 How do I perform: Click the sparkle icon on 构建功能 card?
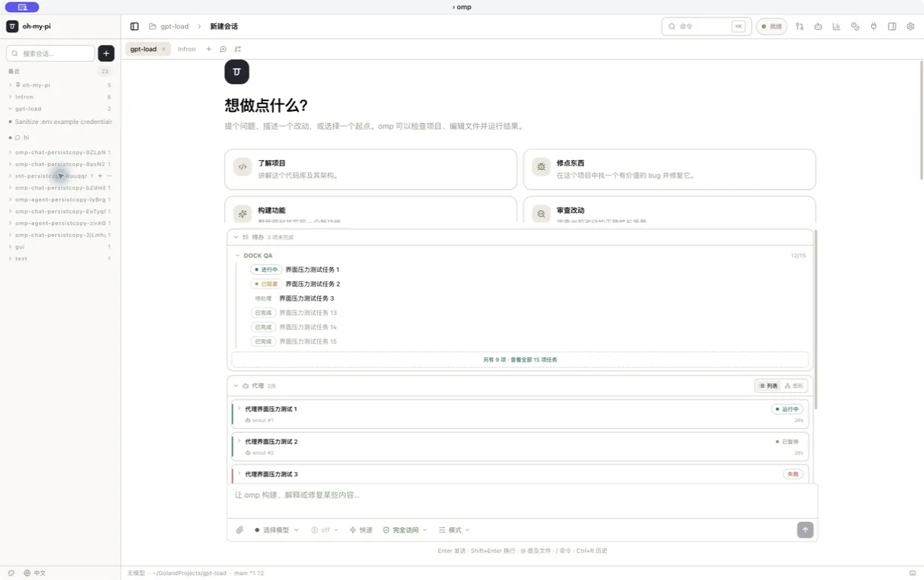coord(242,214)
